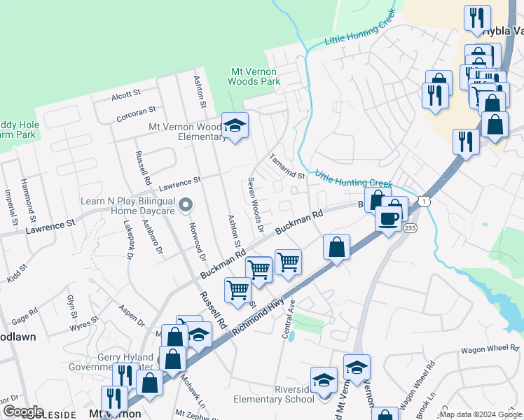Image resolution: width=524 pixels, height=420 pixels.
Task: Select the school marker above Riverside Elementary School
Action: (x=324, y=380)
